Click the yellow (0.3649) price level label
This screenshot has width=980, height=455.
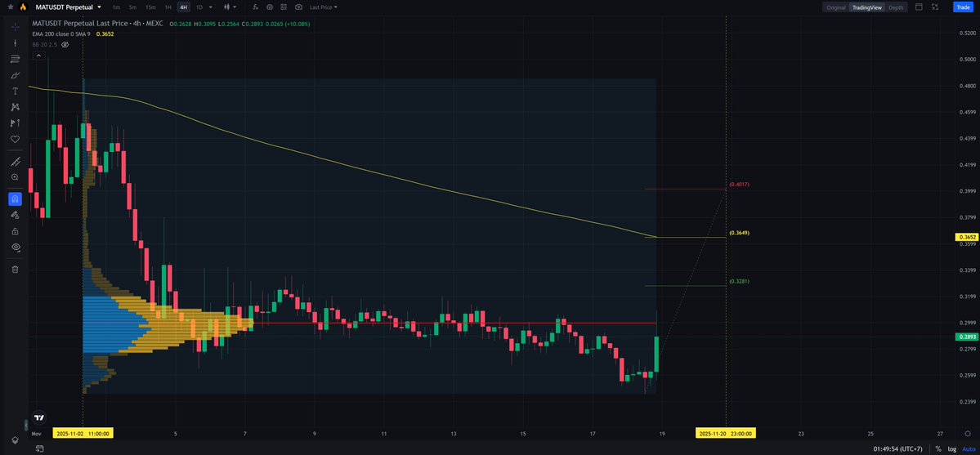pyautogui.click(x=740, y=233)
